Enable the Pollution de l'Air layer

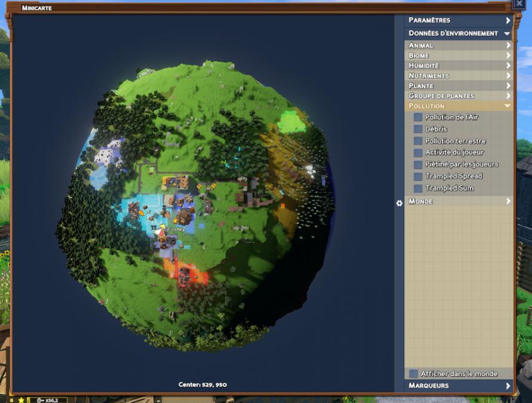tap(418, 118)
